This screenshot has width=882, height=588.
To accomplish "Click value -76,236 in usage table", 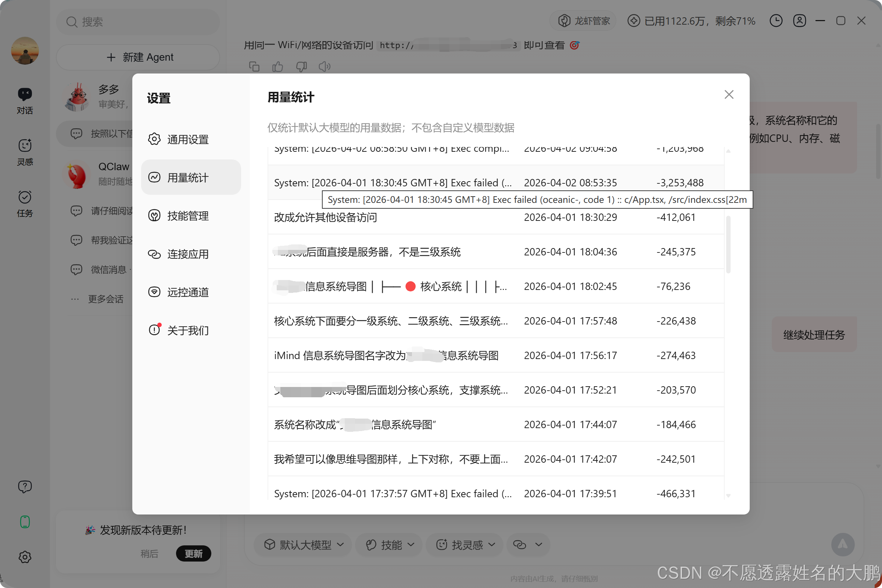I will click(673, 286).
